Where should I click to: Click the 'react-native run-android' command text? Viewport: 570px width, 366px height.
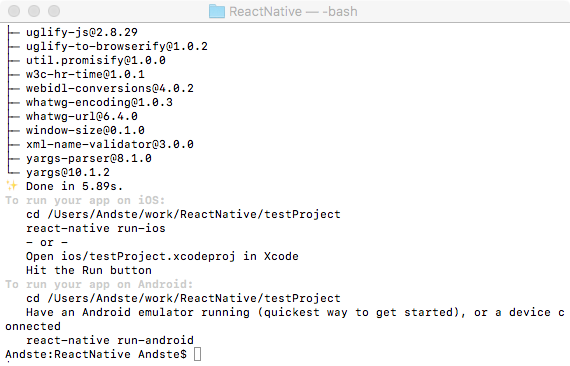[110, 340]
